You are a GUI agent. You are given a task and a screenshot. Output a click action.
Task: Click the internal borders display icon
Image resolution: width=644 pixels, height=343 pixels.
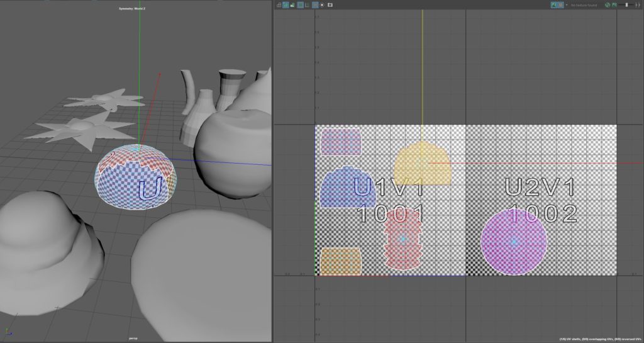308,4
